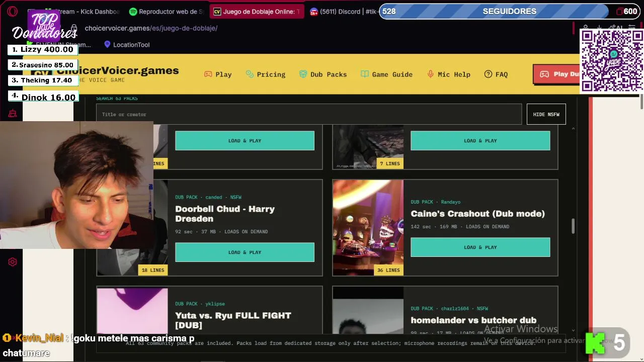Toggle the HIDE NSFW button
The image size is (644, 362).
(x=546, y=114)
